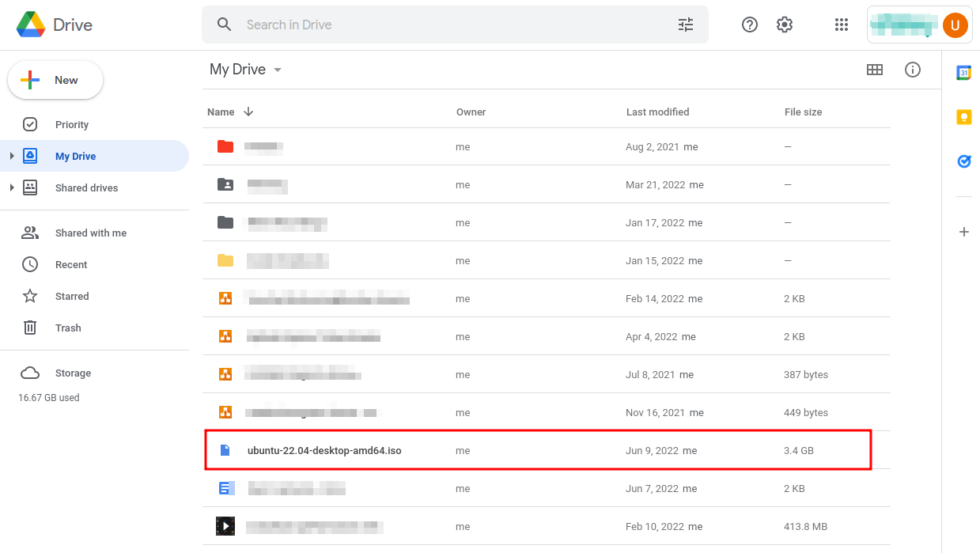Screen dimensions: 980x553
Task: Switch to grid layout view
Action: pyautogui.click(x=875, y=70)
